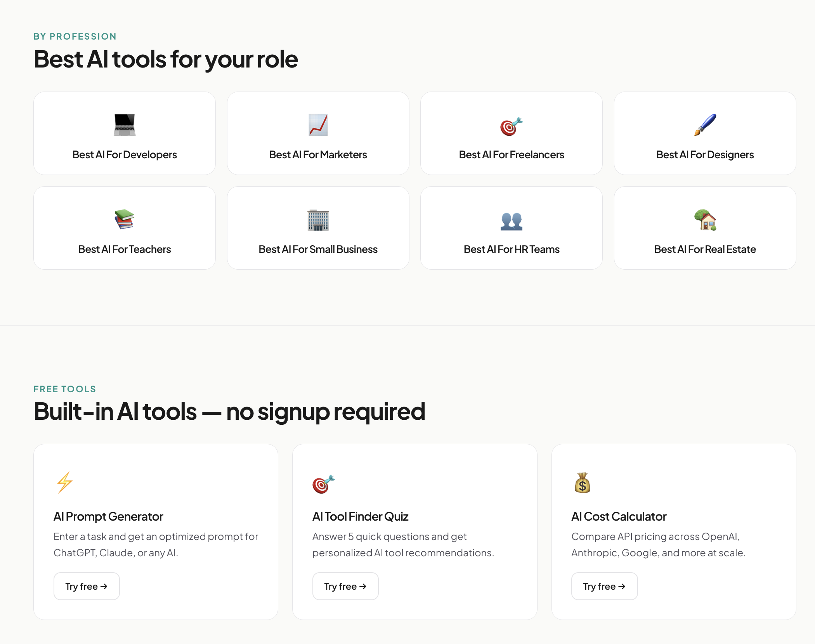This screenshot has height=644, width=815.
Task: Click the lightning bolt Prompt Generator icon
Action: (65, 483)
